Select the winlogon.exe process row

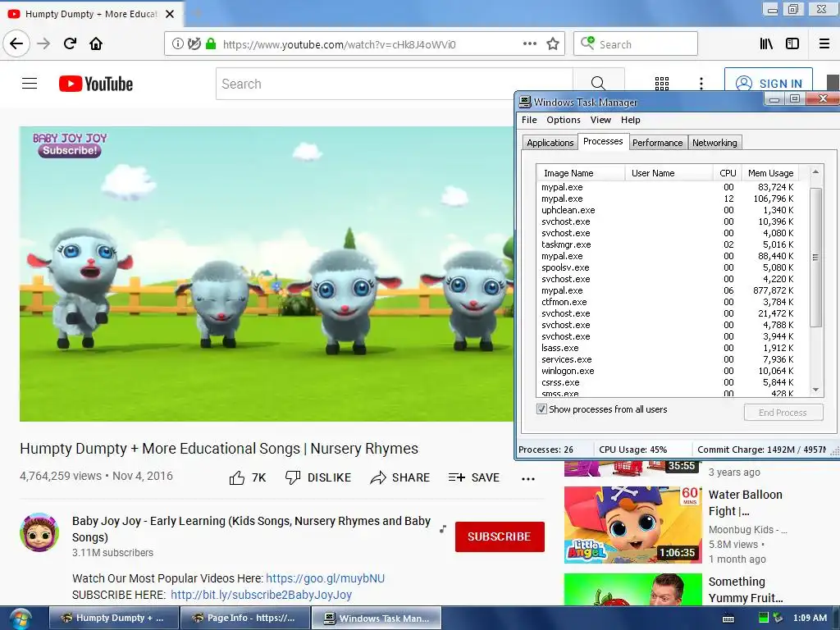coord(668,371)
